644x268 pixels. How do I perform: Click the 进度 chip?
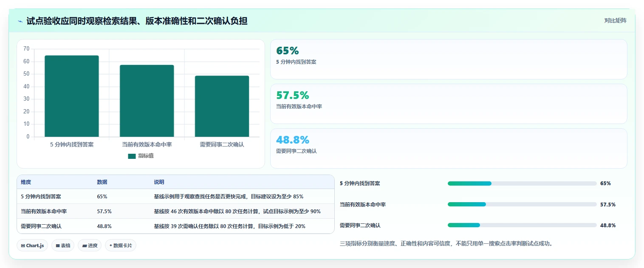[90, 245]
